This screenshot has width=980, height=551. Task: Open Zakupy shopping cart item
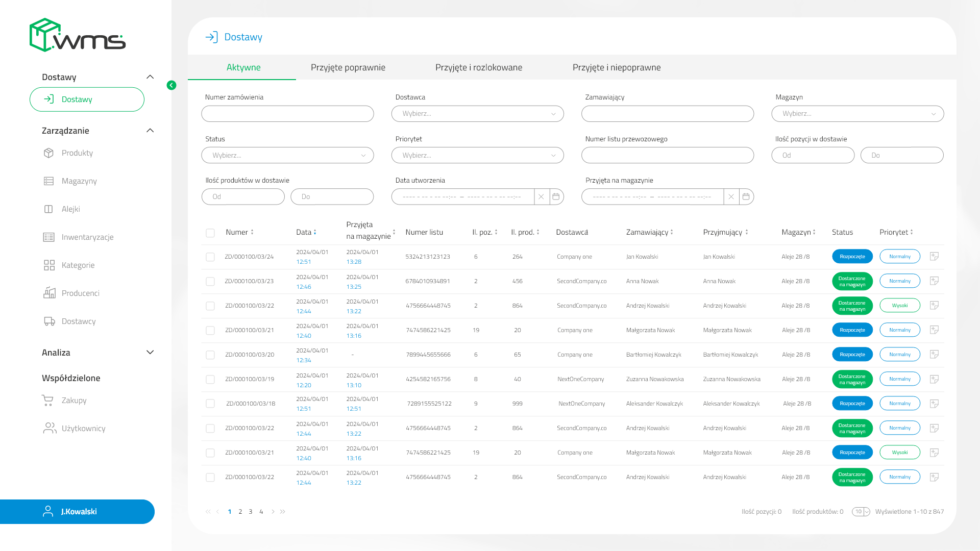64,400
